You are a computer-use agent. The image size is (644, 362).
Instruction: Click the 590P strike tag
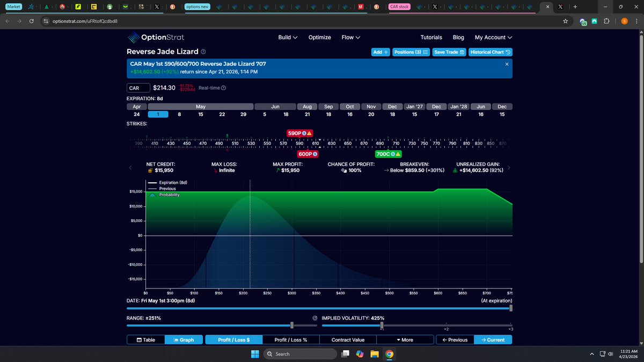(299, 133)
